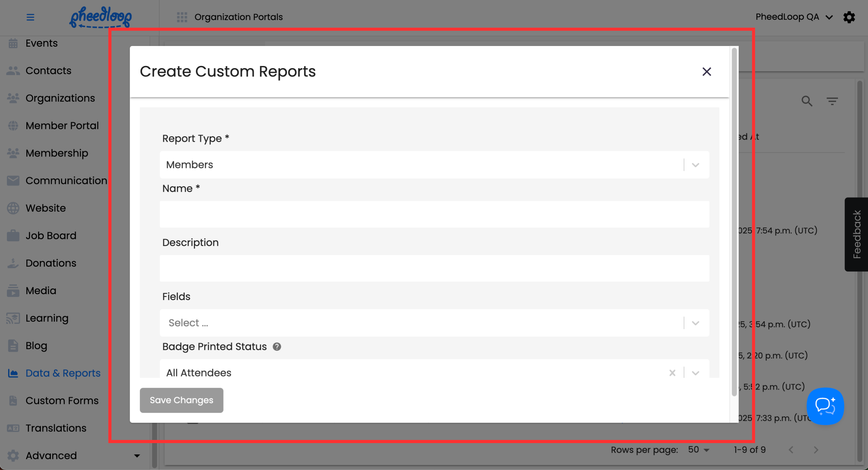Open the apps grid icon
Viewport: 868px width, 470px height.
[182, 17]
